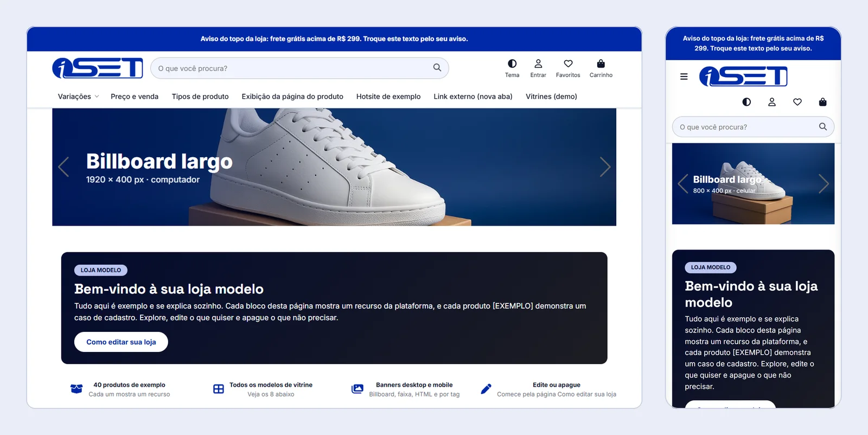Click the Como editar sua loja button
This screenshot has width=868, height=435.
121,342
